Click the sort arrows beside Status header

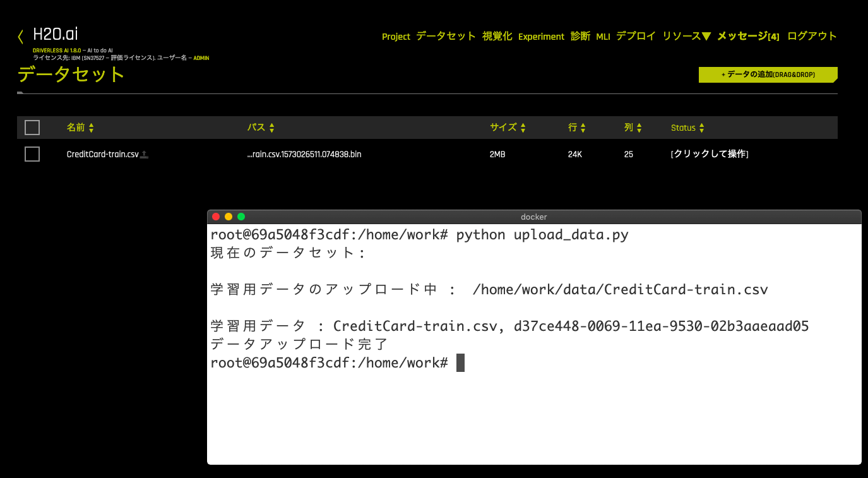click(701, 128)
